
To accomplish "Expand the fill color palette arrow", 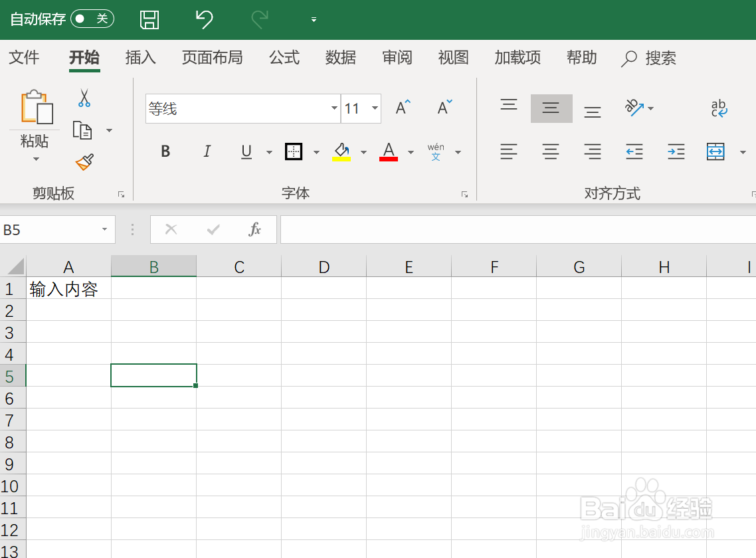I will click(363, 152).
